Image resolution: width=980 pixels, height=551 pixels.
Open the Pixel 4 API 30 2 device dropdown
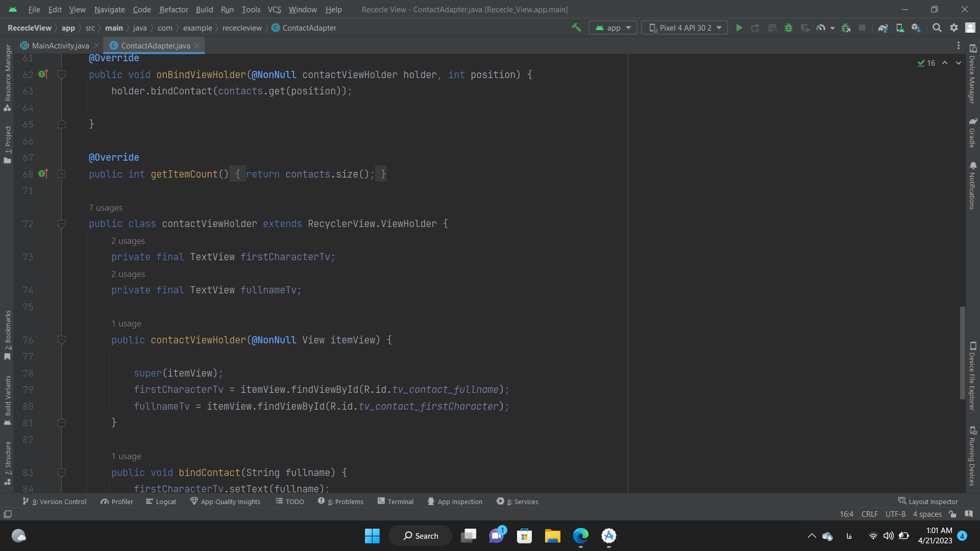pos(684,28)
